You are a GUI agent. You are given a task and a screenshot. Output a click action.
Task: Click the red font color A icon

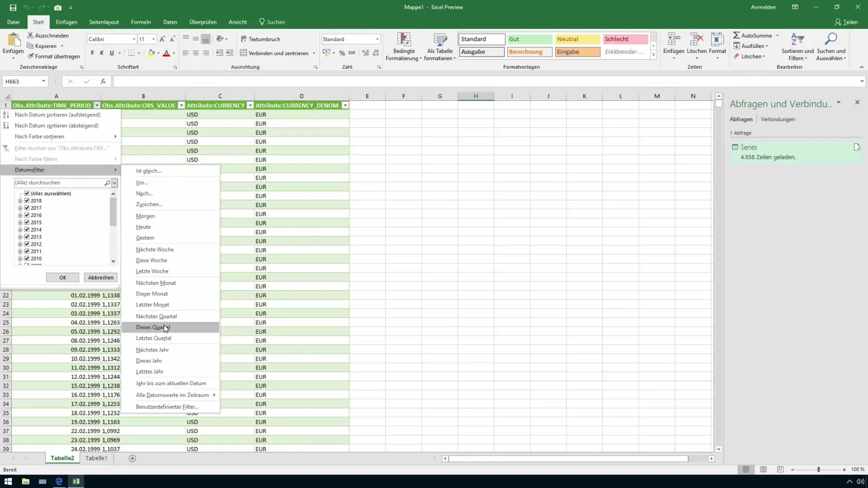pos(166,53)
